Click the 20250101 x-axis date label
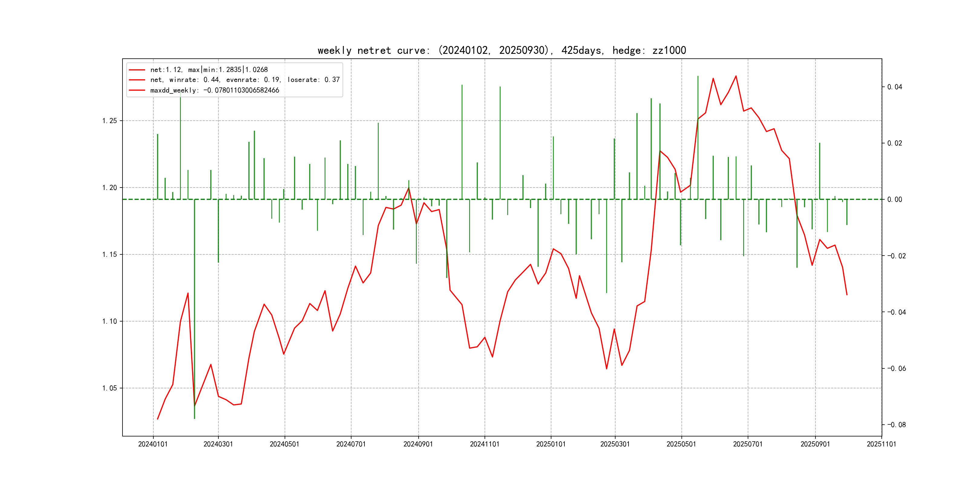Screen dimensions: 980x490 pos(551,444)
